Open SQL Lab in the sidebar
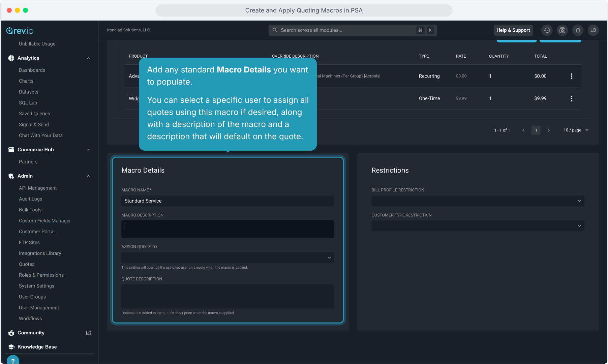608x364 pixels. click(x=28, y=103)
